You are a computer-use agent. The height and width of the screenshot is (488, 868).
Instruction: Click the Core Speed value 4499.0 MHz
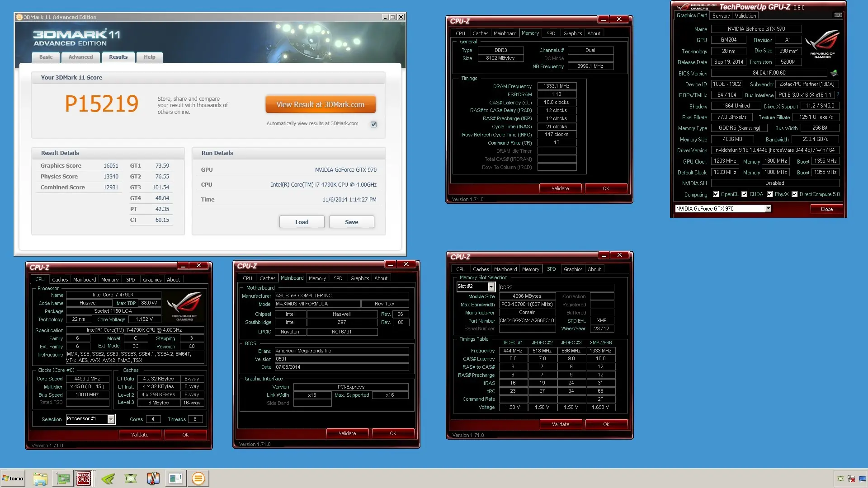point(87,379)
